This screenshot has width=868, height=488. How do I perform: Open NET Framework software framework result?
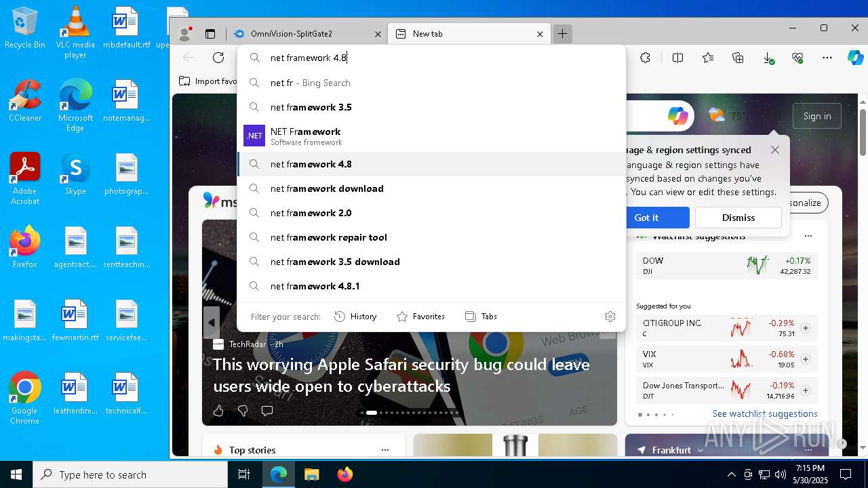431,136
